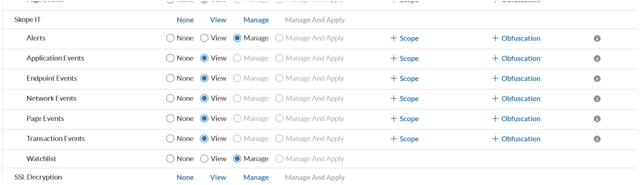
Task: Set all Skope IT permissions to None
Action: (185, 20)
